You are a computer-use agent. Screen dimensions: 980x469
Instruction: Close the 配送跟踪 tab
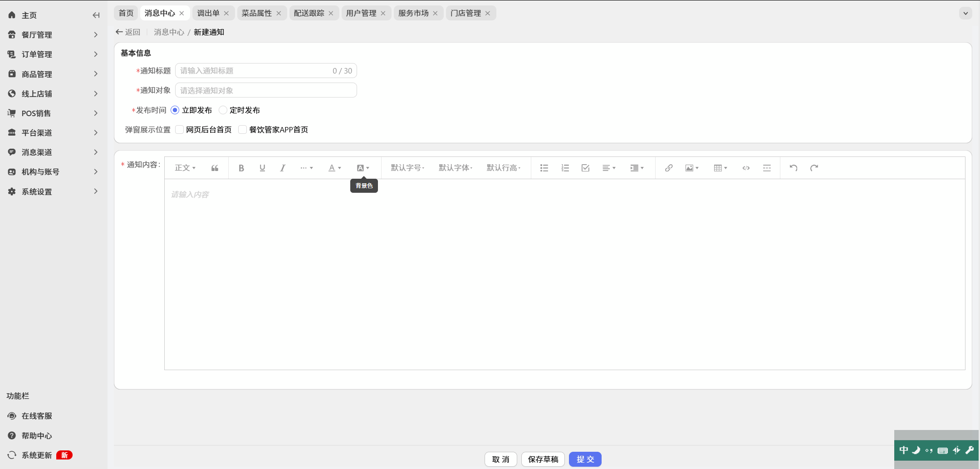click(331, 13)
